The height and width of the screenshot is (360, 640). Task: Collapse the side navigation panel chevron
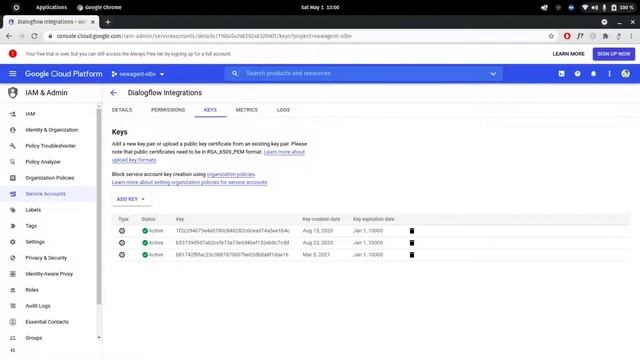(13, 350)
